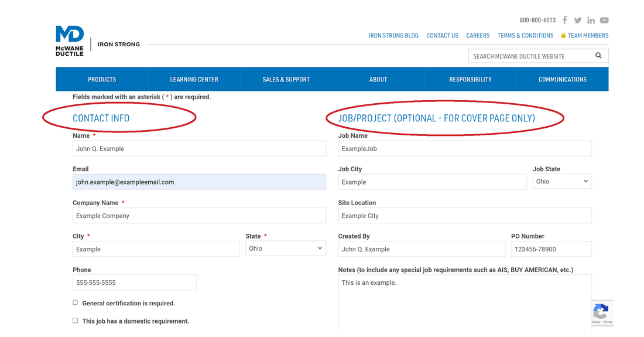Open the Twitter social icon
This screenshot has height=337, width=644.
(x=578, y=20)
